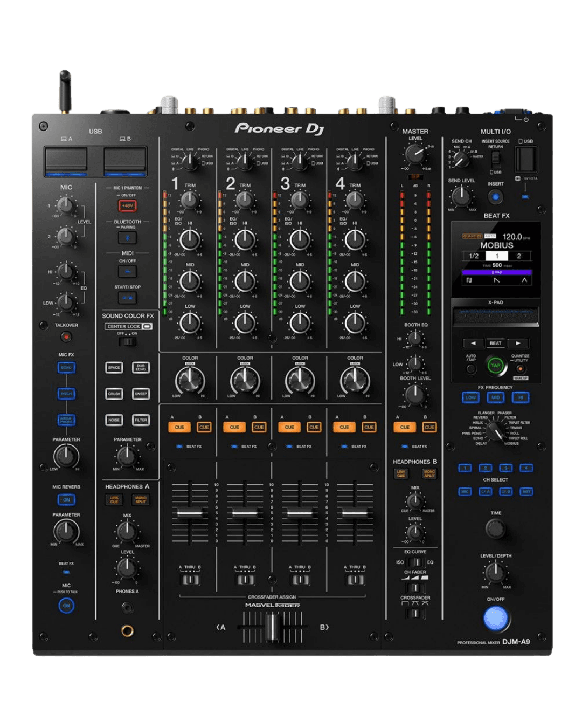Click the EQ CURVE ISO/EQ switch
Viewport: 582px width, 728px height.
pos(415,562)
